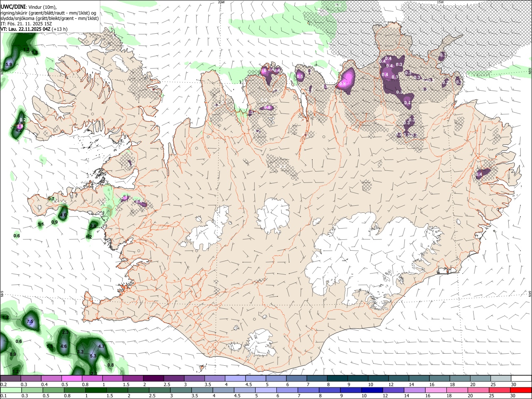Screen dimensions: 532x399
Task: Pick the light pink rain swatch after label 16
Action: coord(436,390)
